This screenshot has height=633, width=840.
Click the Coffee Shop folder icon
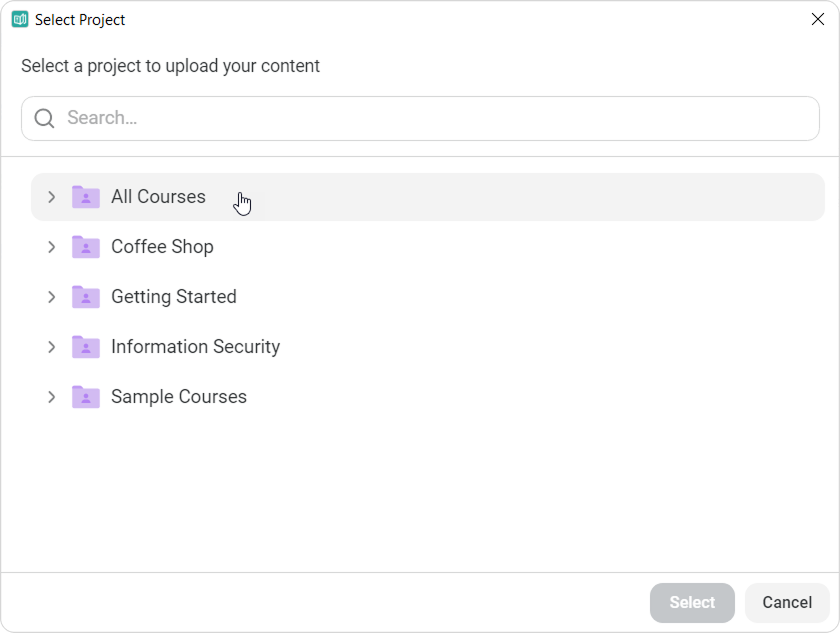click(x=86, y=247)
